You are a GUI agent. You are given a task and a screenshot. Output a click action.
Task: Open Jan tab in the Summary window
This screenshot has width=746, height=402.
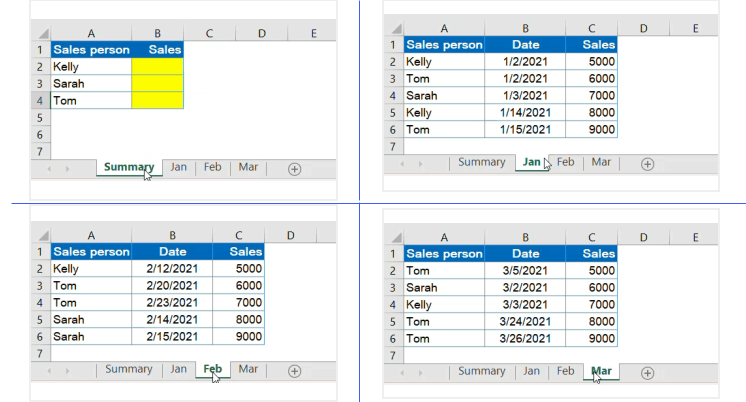[x=178, y=167]
